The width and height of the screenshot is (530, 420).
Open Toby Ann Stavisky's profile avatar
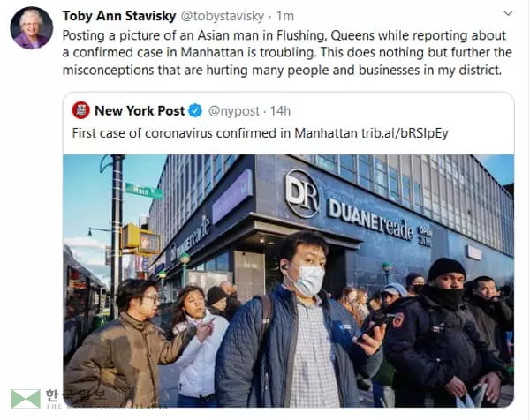coord(32,28)
